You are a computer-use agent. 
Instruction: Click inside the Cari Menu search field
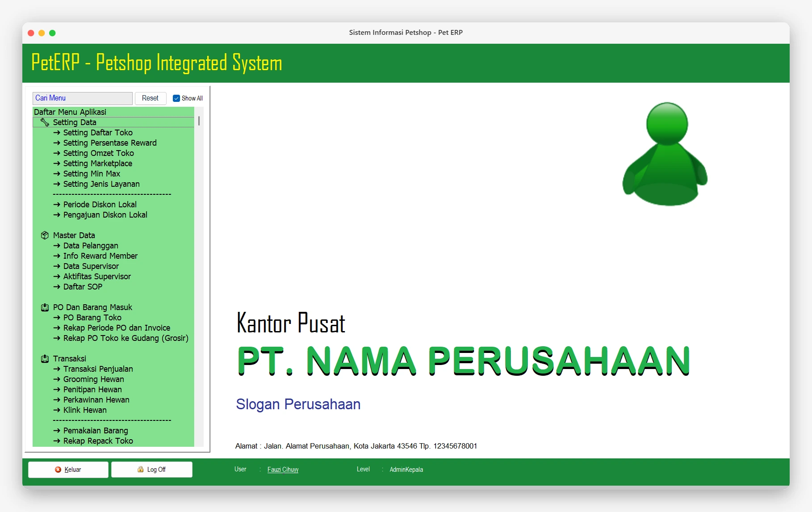tap(82, 98)
